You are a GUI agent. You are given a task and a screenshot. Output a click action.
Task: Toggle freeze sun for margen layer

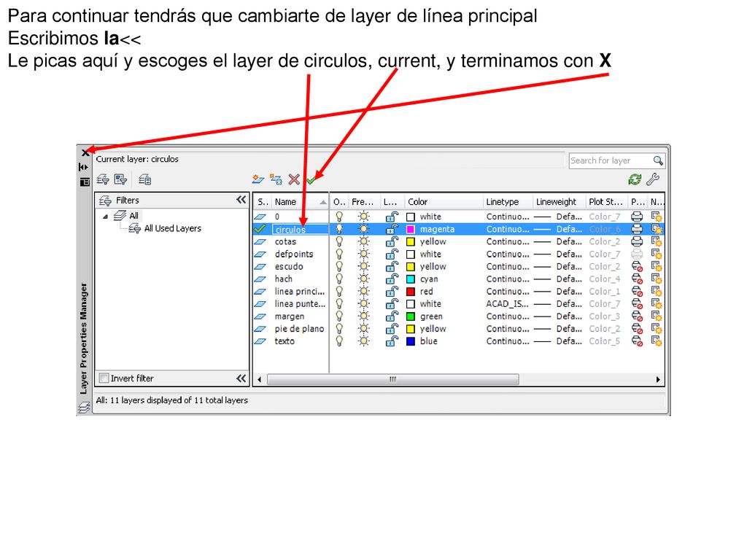[x=364, y=316]
